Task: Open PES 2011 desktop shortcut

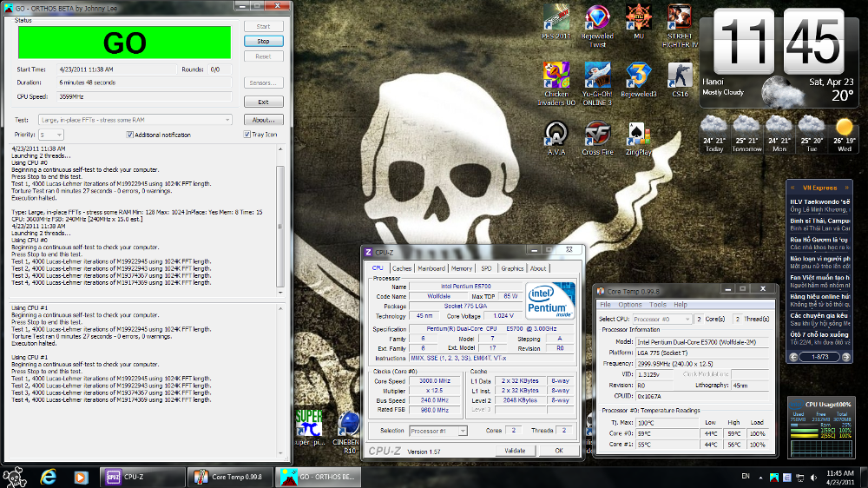Action: coord(556,23)
